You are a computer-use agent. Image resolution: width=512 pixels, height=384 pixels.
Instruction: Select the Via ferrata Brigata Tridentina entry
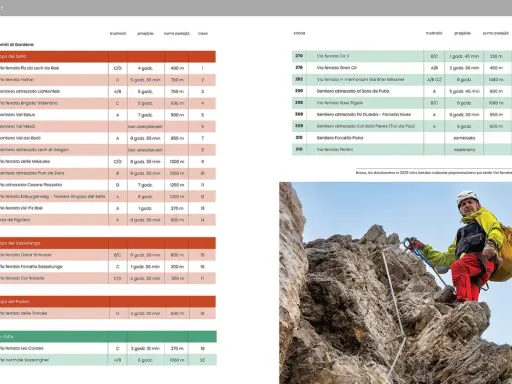coord(108,103)
